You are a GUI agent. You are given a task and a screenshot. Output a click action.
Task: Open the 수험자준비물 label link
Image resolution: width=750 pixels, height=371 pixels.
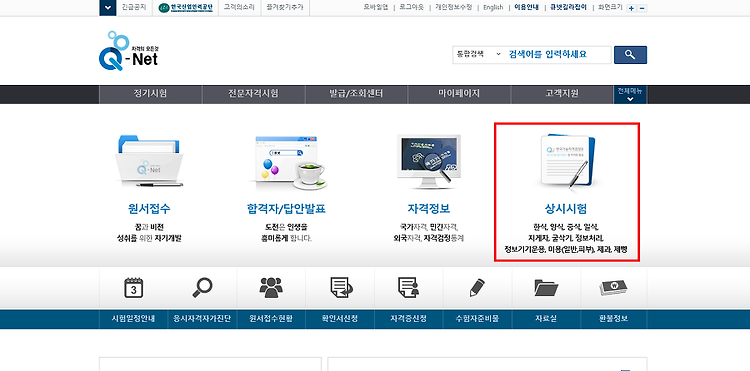click(477, 319)
